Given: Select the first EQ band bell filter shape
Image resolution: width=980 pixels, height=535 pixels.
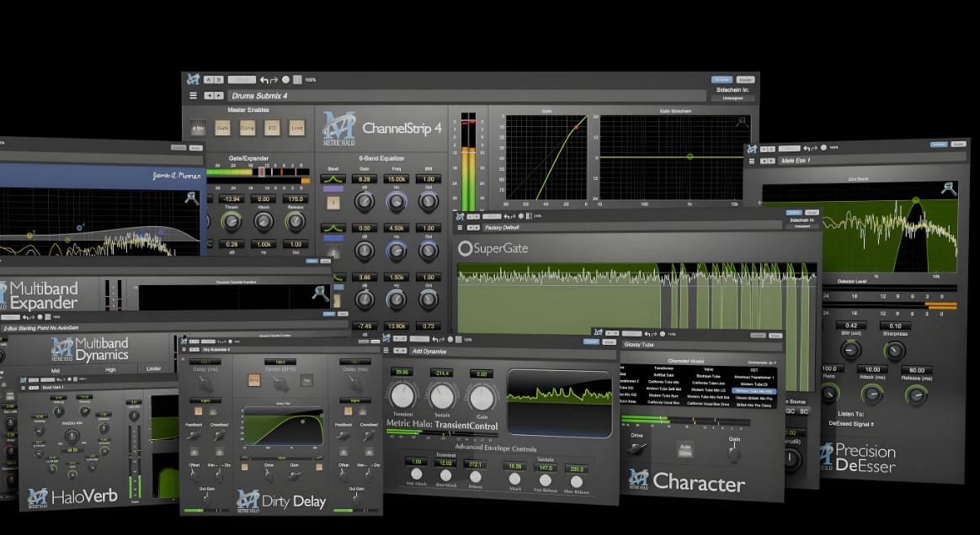Looking at the screenshot, I should click(x=333, y=179).
